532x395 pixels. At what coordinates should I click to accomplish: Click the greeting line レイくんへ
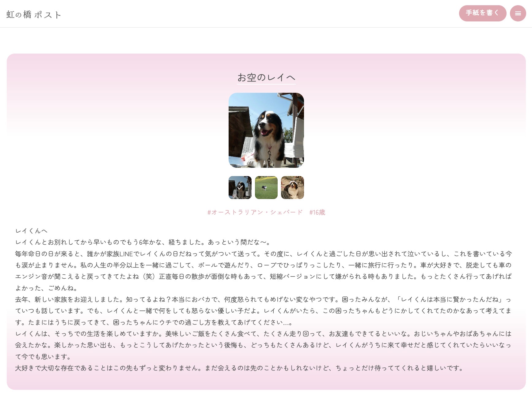(31, 231)
